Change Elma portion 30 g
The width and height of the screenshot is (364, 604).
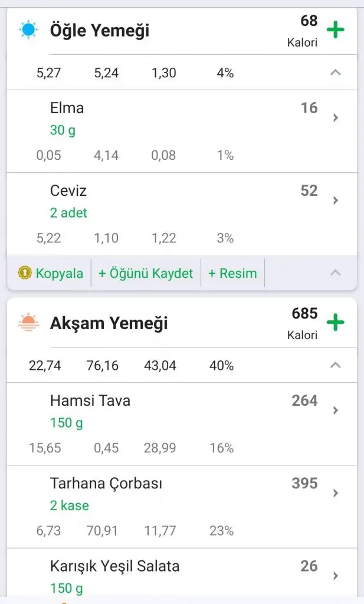[x=63, y=130]
